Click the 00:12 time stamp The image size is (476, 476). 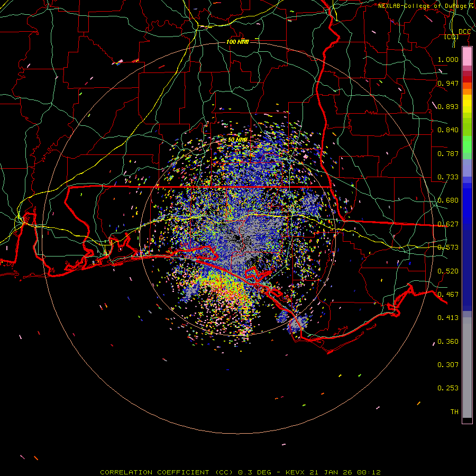(x=369, y=472)
